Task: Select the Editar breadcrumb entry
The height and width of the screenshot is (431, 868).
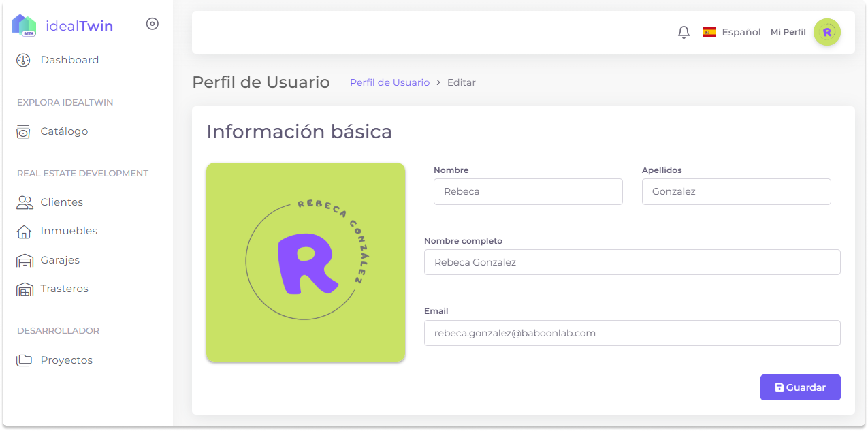Action: coord(462,82)
